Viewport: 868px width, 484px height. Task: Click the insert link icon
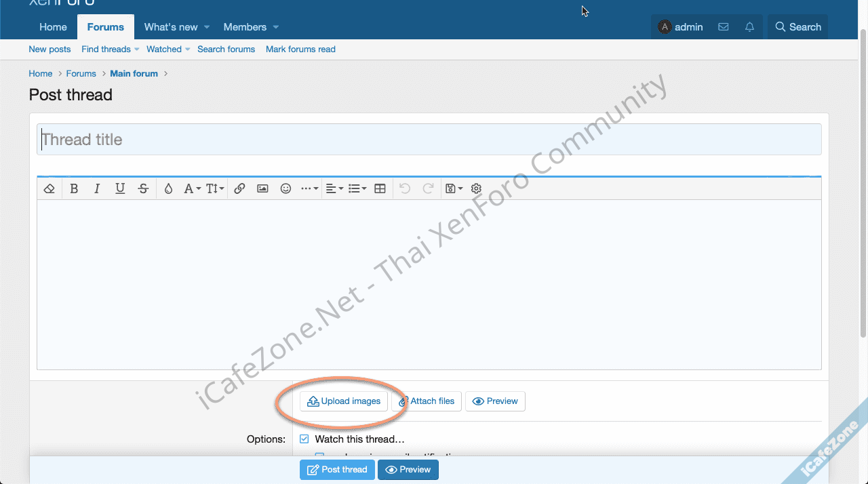pyautogui.click(x=239, y=189)
